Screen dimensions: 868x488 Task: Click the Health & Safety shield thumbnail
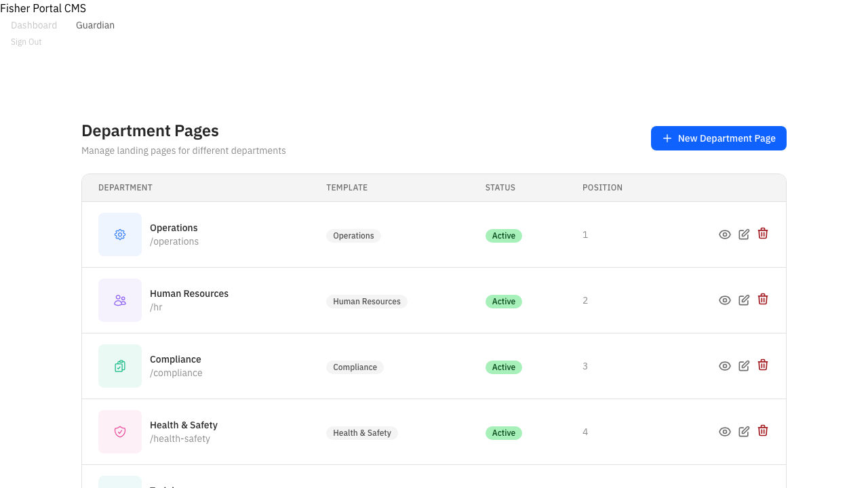pos(120,432)
